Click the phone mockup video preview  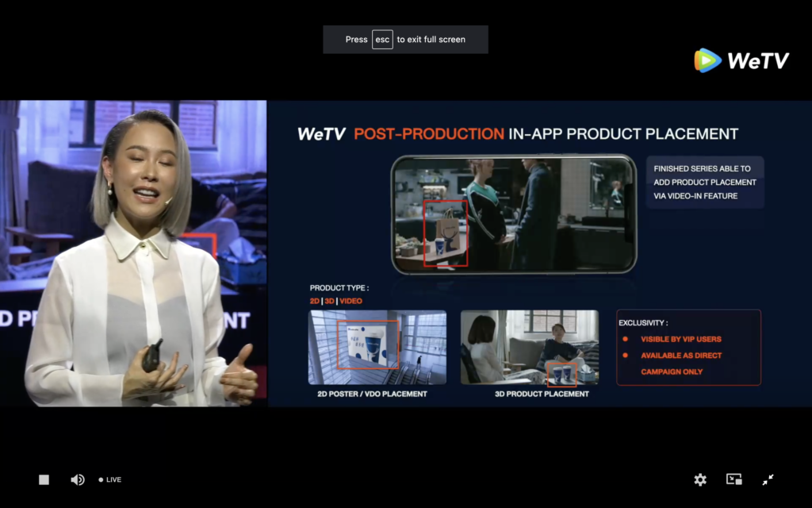coord(514,214)
